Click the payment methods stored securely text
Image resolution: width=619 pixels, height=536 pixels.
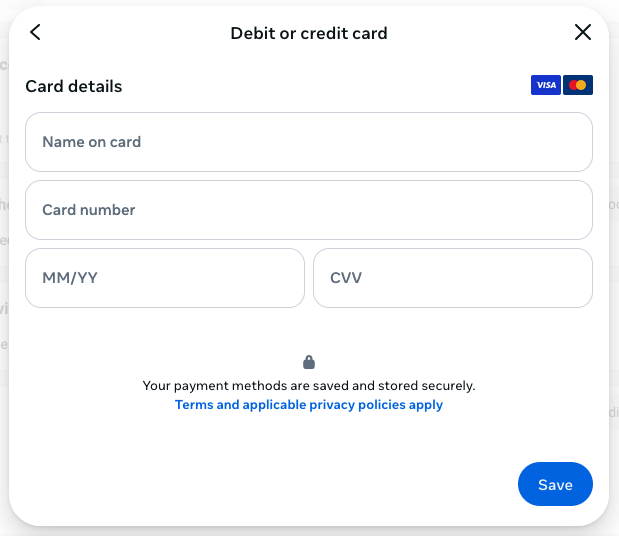tap(309, 385)
